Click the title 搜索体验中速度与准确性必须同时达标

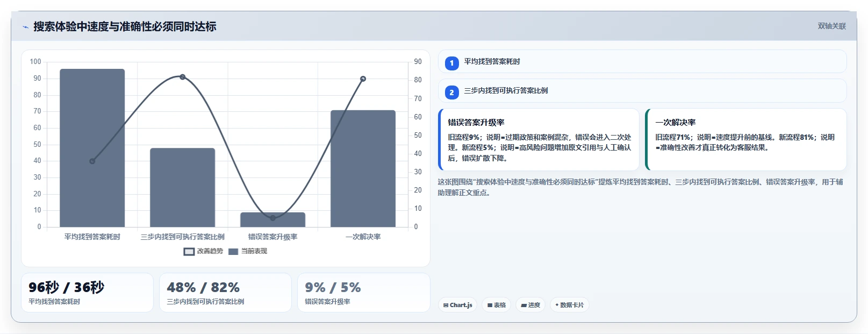[125, 26]
